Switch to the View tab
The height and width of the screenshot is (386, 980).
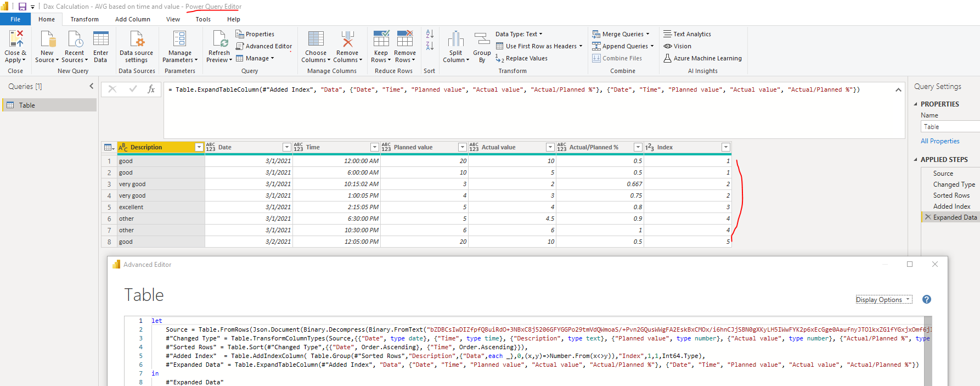[x=173, y=19]
